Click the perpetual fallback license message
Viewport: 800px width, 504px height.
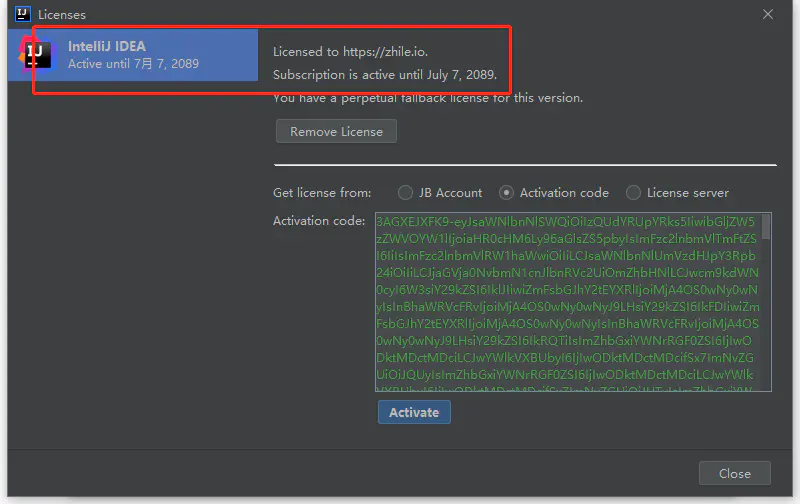coord(428,98)
